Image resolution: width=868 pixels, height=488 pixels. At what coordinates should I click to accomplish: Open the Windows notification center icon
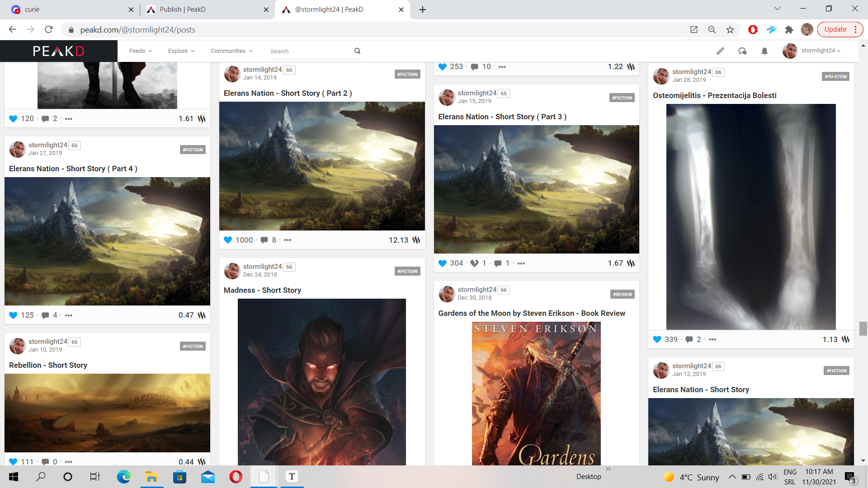point(850,477)
